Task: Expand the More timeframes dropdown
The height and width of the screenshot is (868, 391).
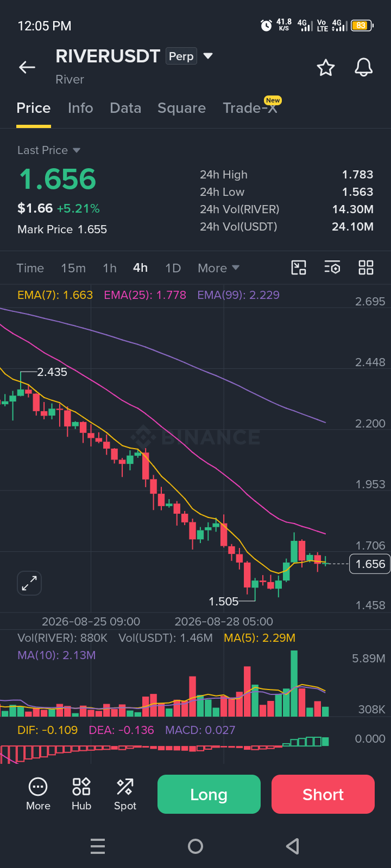Action: (219, 268)
